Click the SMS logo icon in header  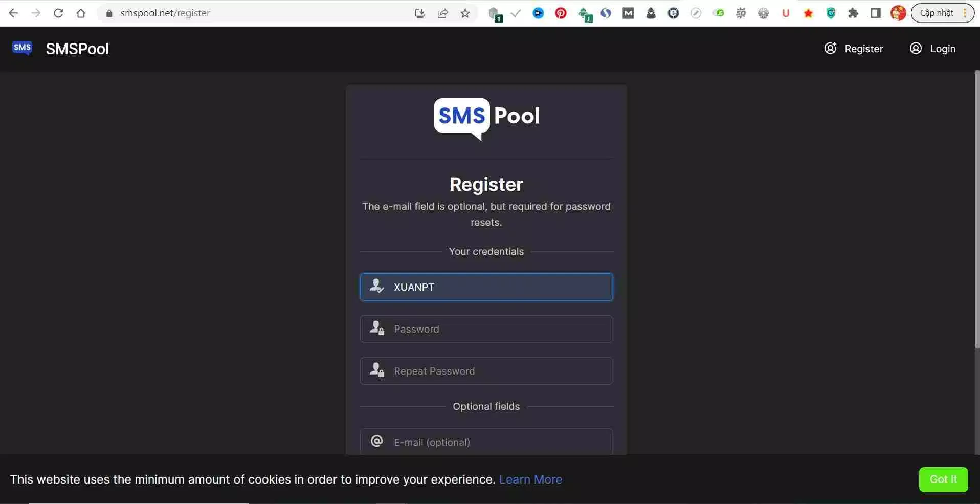(x=22, y=48)
